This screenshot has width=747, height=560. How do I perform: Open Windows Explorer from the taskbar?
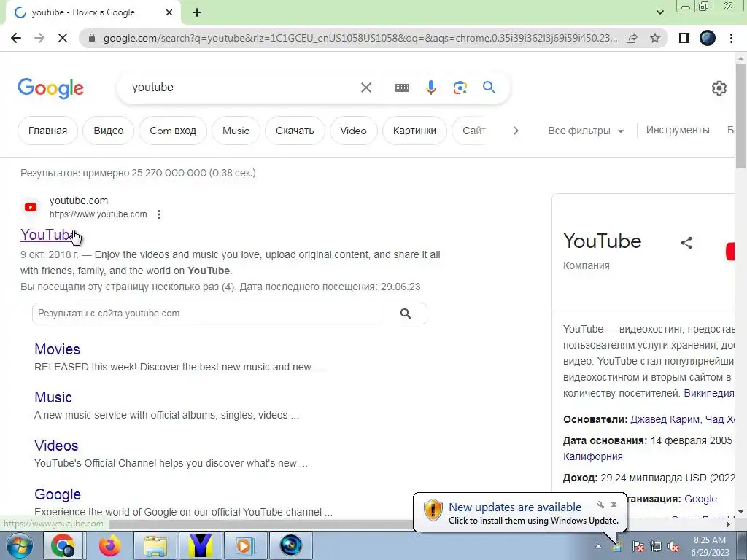point(155,545)
